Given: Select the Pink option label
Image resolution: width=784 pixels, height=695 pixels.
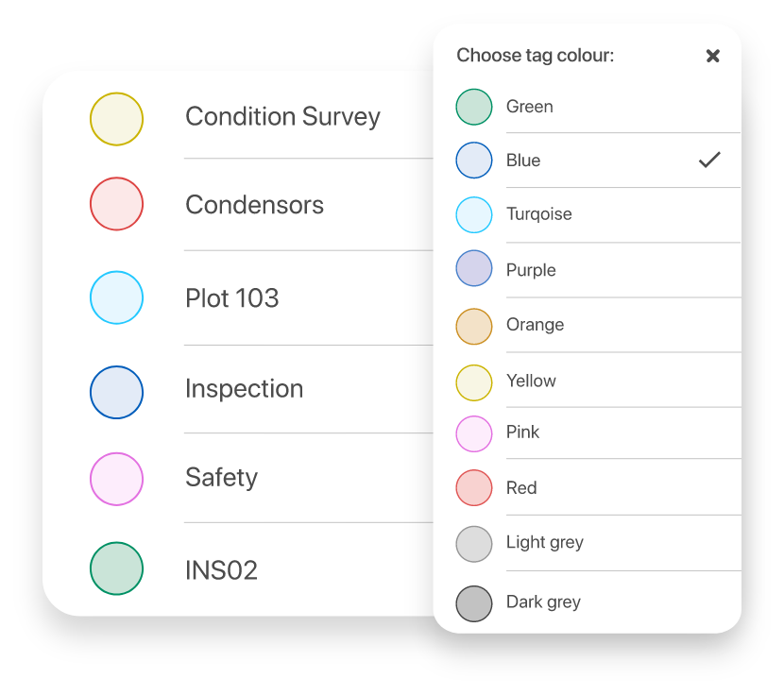Looking at the screenshot, I should tap(522, 432).
